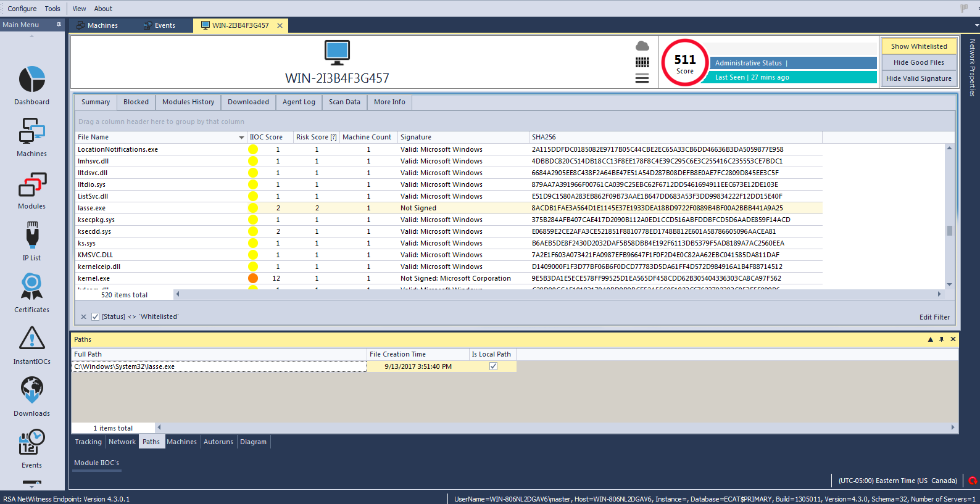Switch to the Modules History tab
Viewport: 980px width, 504px height.
(x=188, y=102)
